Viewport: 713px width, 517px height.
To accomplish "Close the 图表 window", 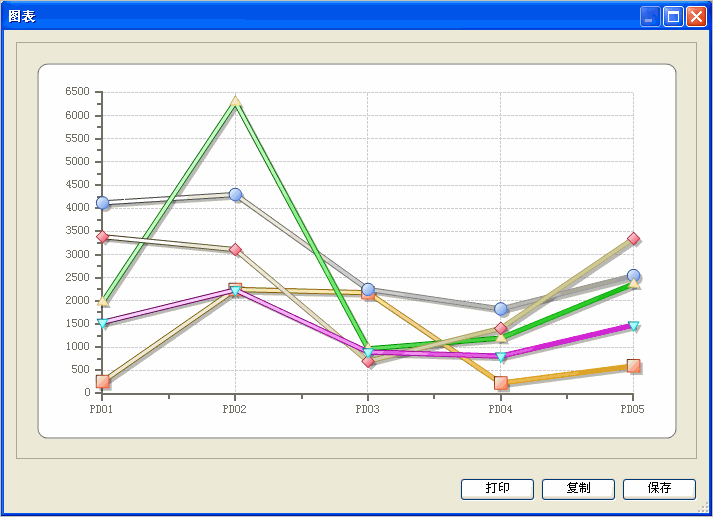I will point(696,17).
